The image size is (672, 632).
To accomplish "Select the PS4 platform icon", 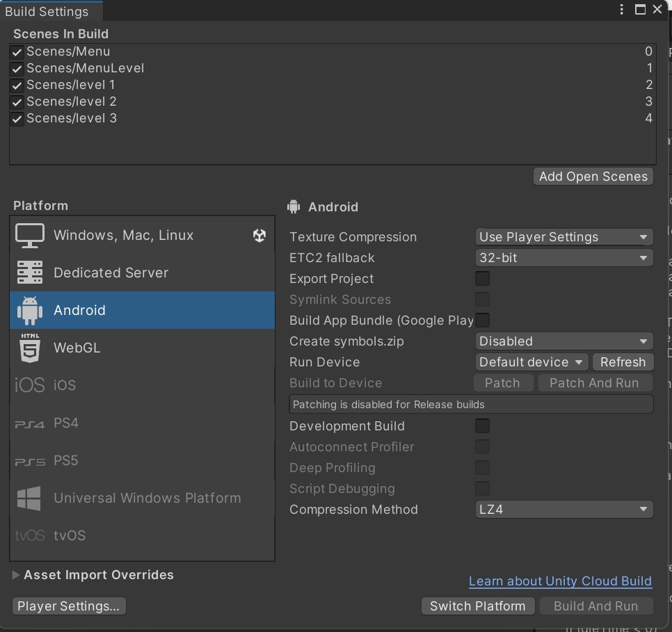I will [x=29, y=423].
